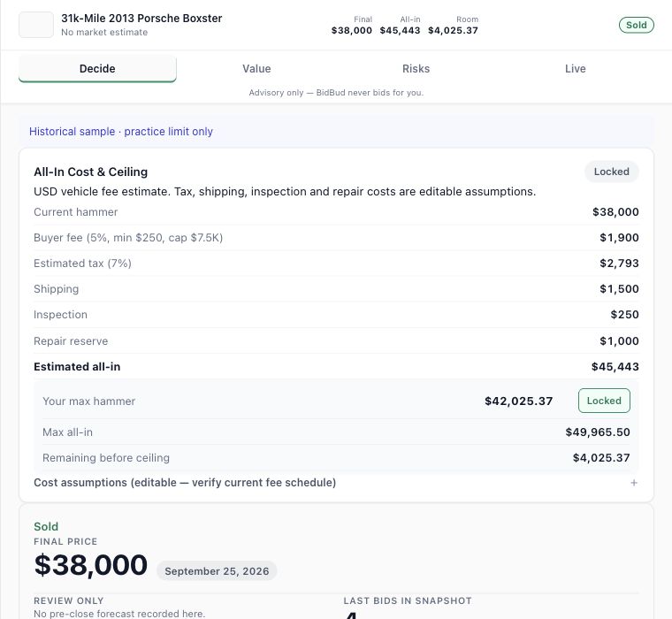Click the Repair reserve label

tap(71, 341)
